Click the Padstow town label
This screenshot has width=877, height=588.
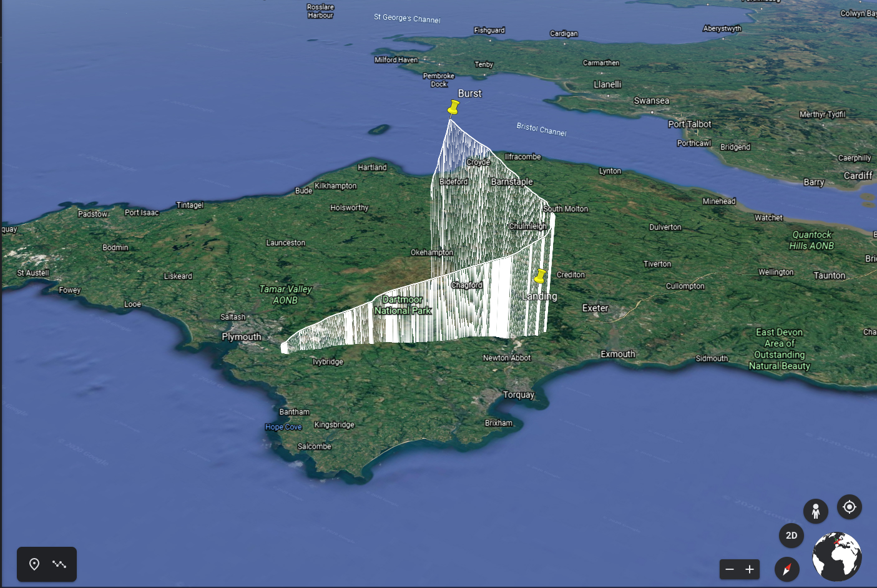tap(93, 213)
